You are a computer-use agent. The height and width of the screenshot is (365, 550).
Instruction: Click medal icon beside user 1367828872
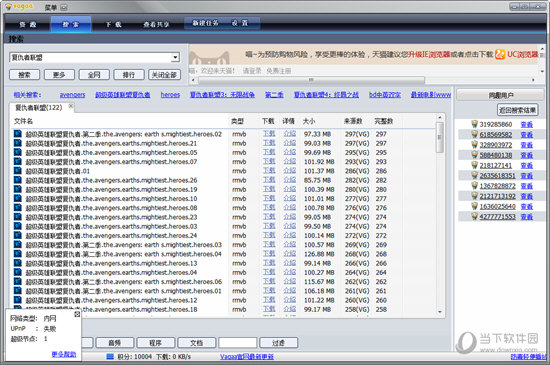pos(474,185)
